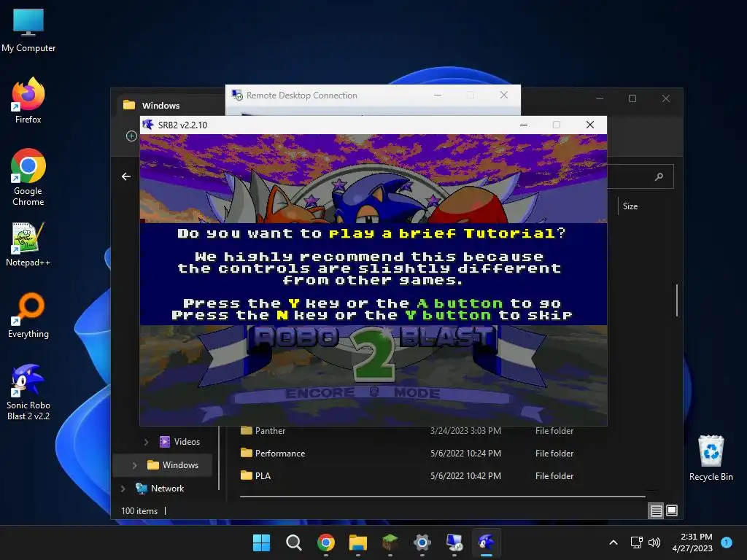Expand the Windows tree item
The image size is (747, 560).
135,465
